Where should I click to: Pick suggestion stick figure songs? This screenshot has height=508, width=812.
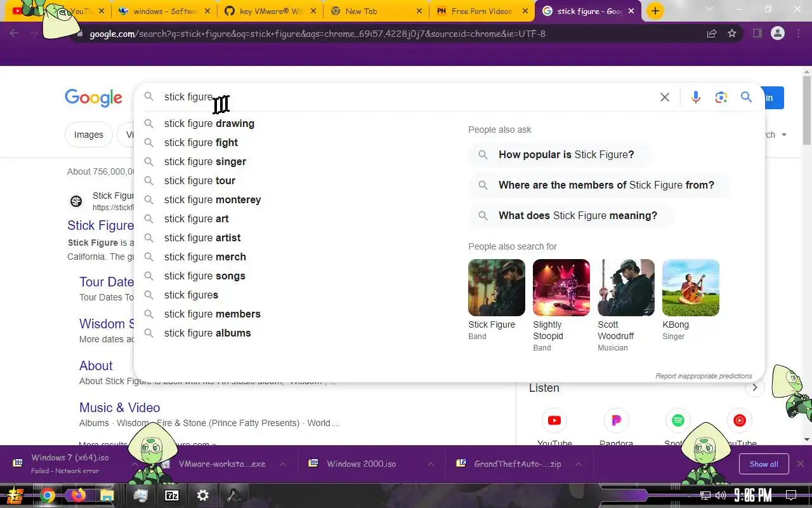(x=205, y=276)
